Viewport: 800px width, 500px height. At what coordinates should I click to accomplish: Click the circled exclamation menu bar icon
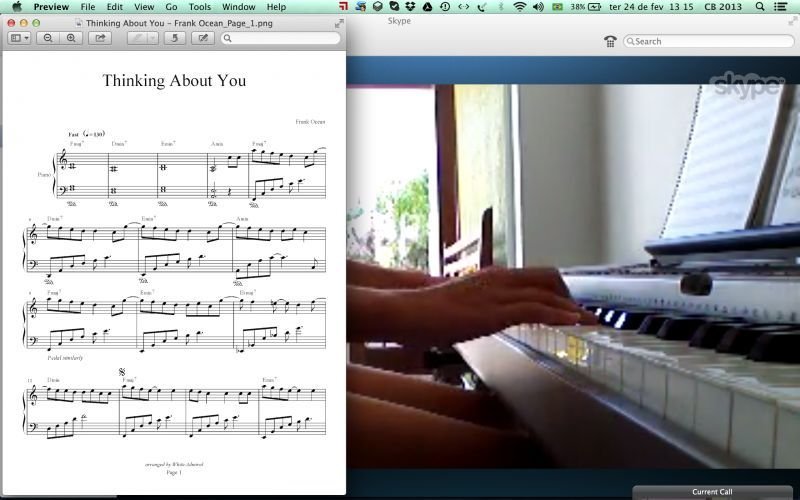point(445,7)
